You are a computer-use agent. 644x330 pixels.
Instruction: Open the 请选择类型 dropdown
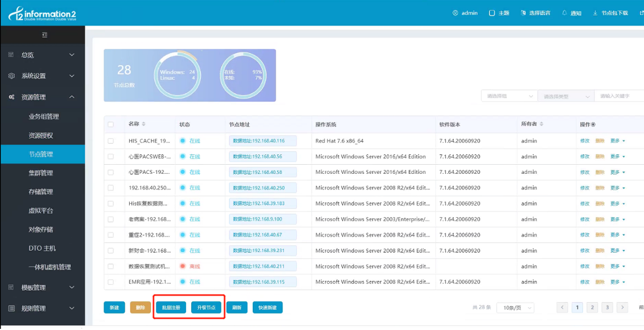(566, 96)
